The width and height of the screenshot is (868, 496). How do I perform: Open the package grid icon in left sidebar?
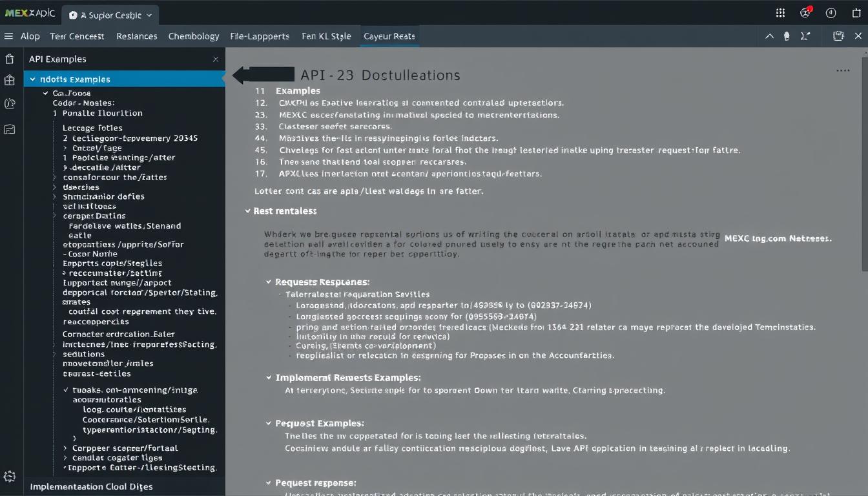(10, 81)
